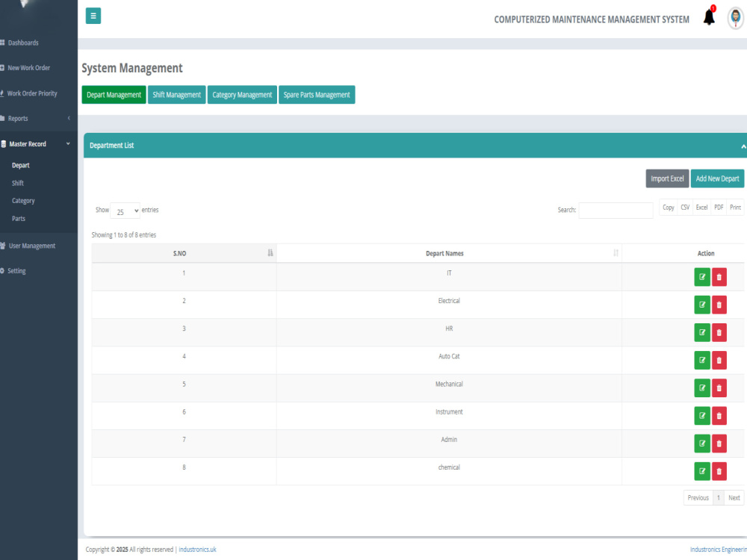Click the Import Excel button
This screenshot has height=560, width=747.
pos(667,178)
